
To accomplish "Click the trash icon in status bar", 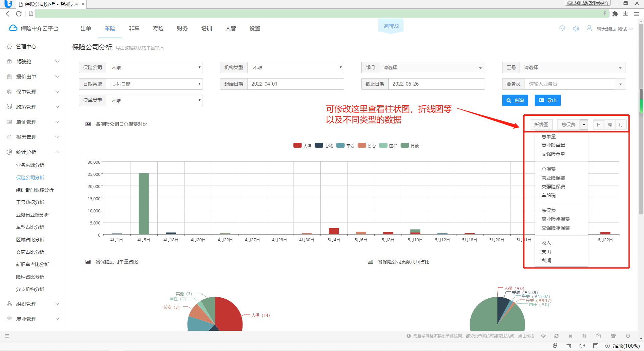I will (584, 336).
